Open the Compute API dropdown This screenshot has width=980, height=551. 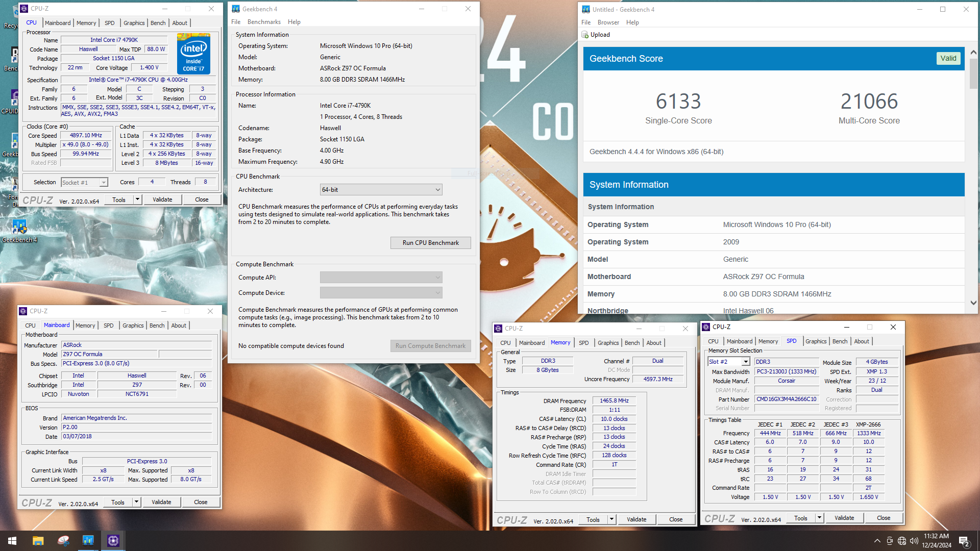[x=381, y=278]
